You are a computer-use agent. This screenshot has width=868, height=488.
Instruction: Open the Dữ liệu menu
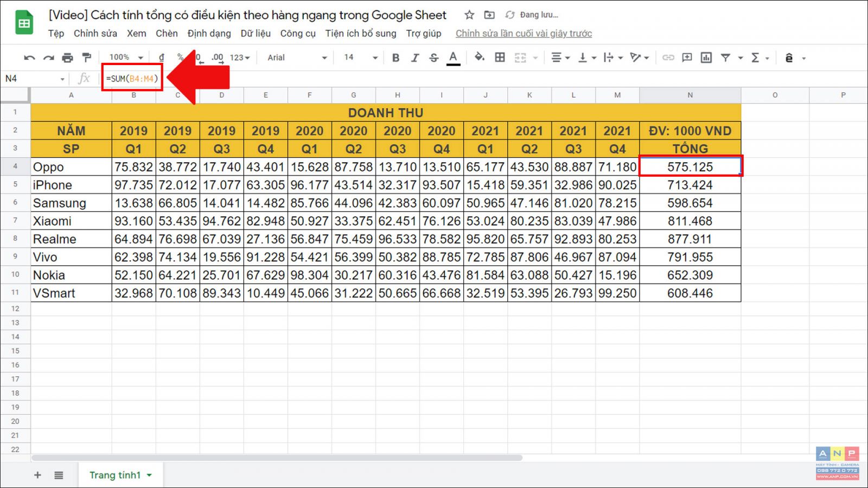pos(256,34)
